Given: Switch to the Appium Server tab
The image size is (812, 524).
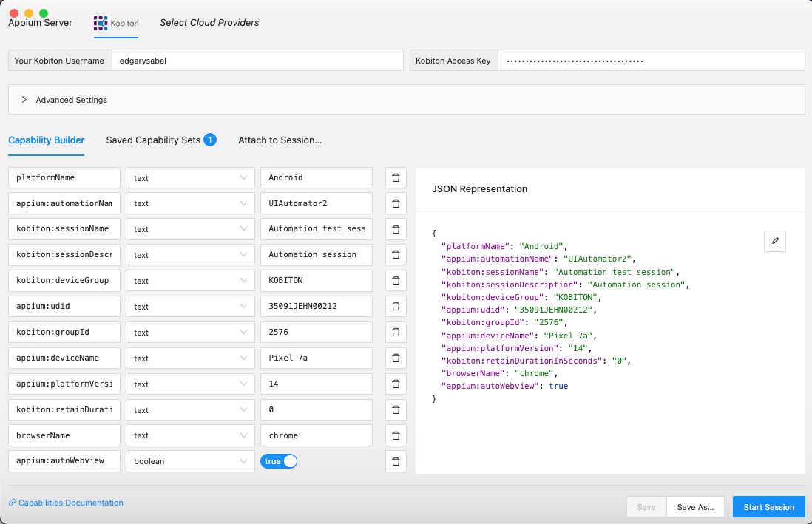Looking at the screenshot, I should [41, 23].
